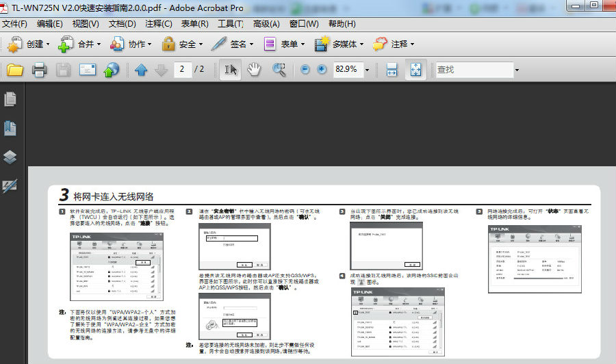Image resolution: width=616 pixels, height=364 pixels.
Task: Expand the 多媒体 (Multimedia) dropdown
Action: pos(361,44)
